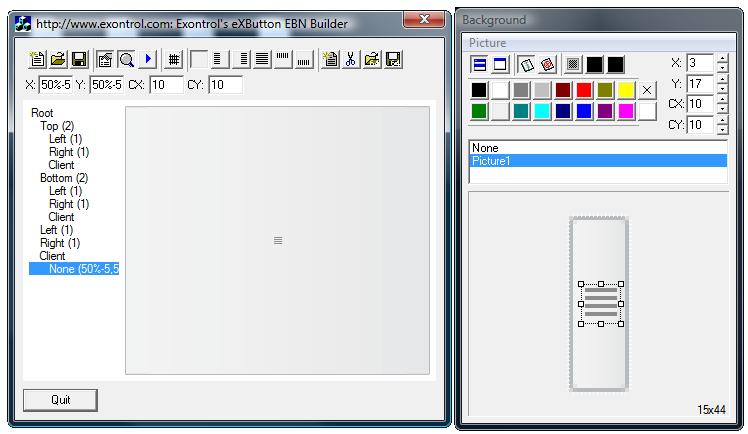Click the red picture remove icon
The height and width of the screenshot is (434, 748).
tap(548, 65)
